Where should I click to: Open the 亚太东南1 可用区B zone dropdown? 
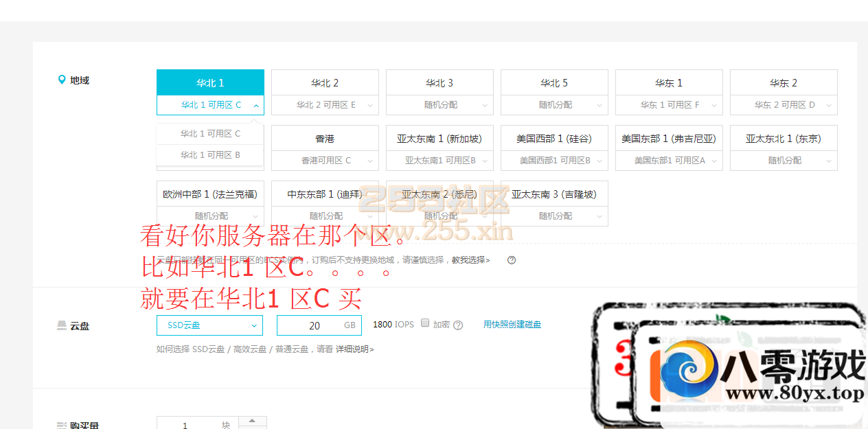439,161
